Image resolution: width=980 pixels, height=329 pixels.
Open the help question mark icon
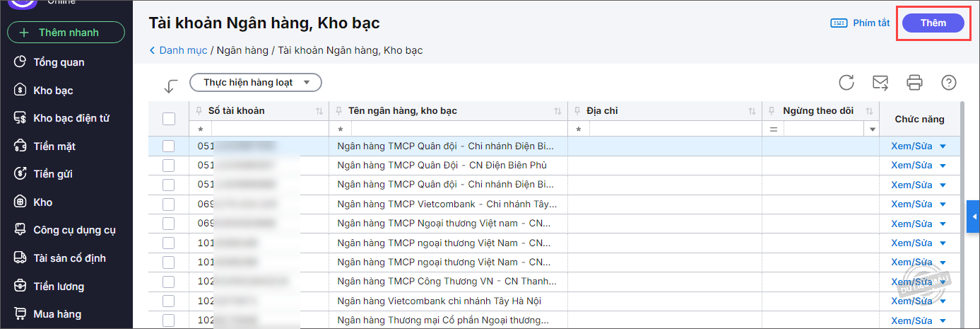(x=949, y=83)
